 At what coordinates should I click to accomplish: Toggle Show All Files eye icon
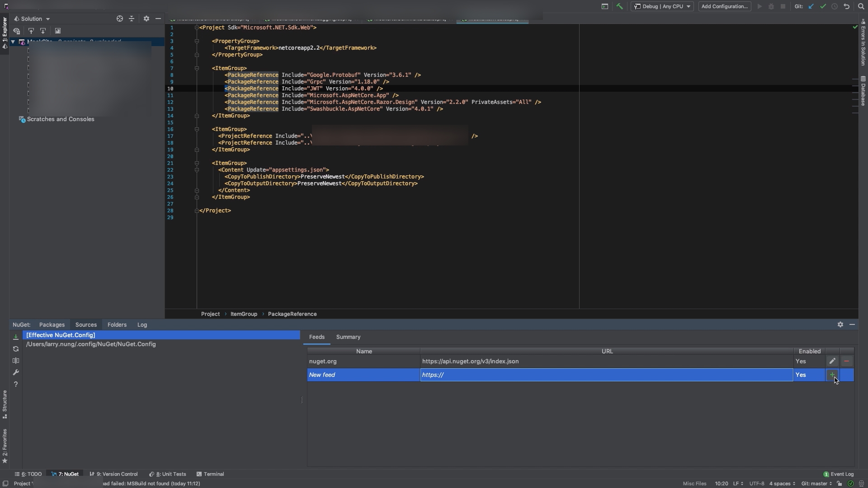17,31
